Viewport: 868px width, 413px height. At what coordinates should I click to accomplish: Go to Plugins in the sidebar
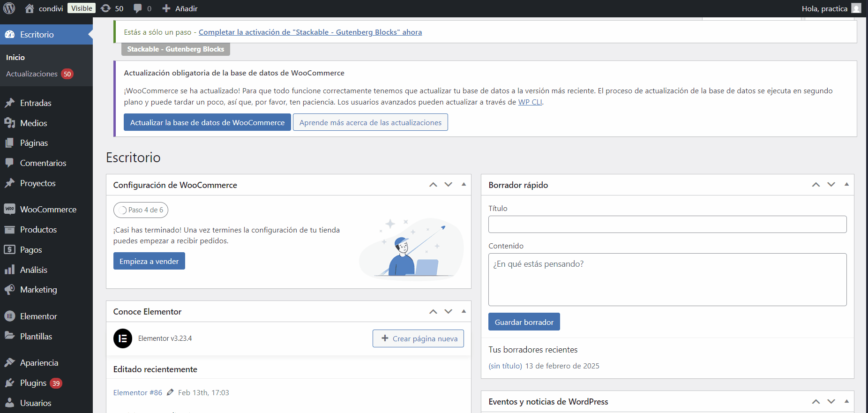point(33,383)
